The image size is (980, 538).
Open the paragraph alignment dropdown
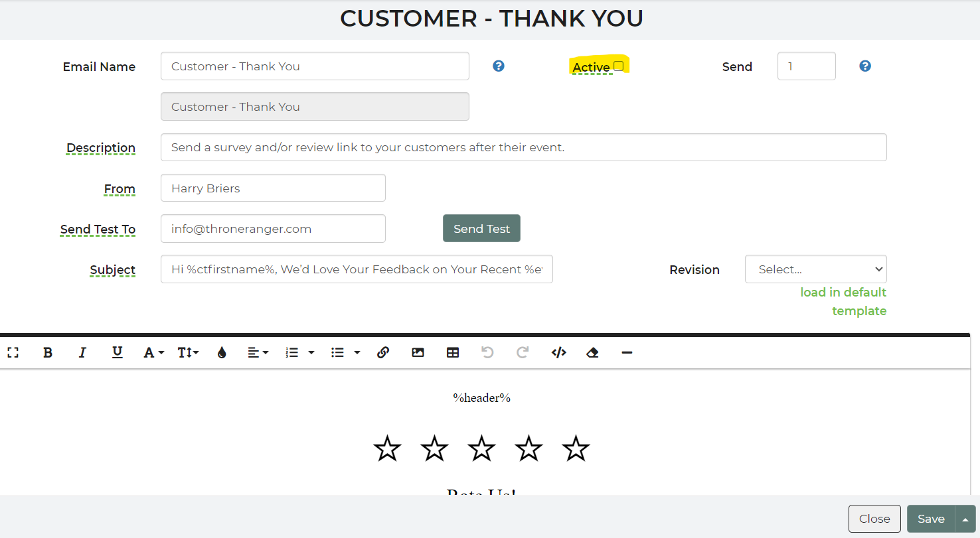(x=258, y=353)
